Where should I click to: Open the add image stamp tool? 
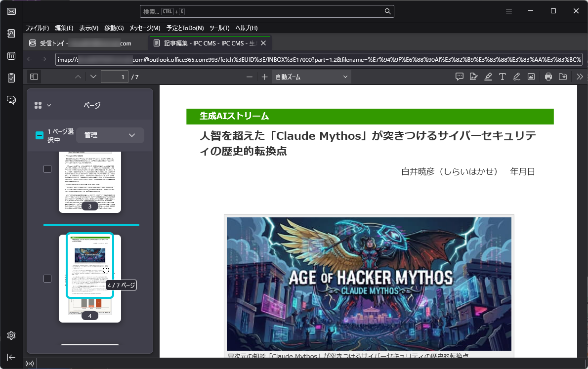pos(531,77)
